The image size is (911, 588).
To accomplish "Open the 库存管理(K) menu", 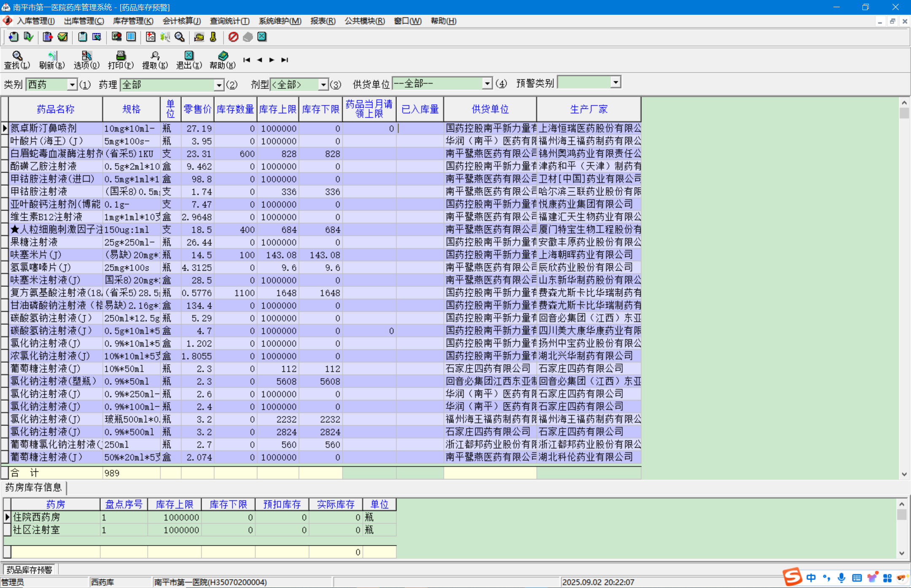I will (133, 21).
